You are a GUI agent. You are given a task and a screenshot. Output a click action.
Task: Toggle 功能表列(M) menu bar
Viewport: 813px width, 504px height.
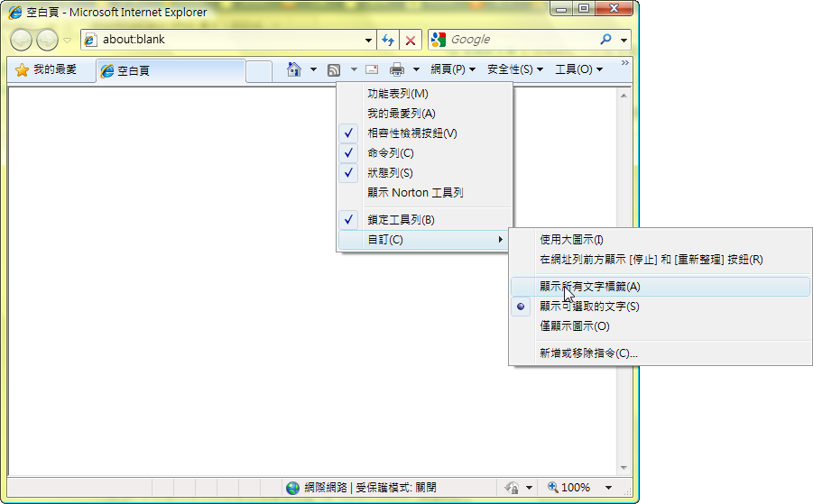click(x=424, y=94)
